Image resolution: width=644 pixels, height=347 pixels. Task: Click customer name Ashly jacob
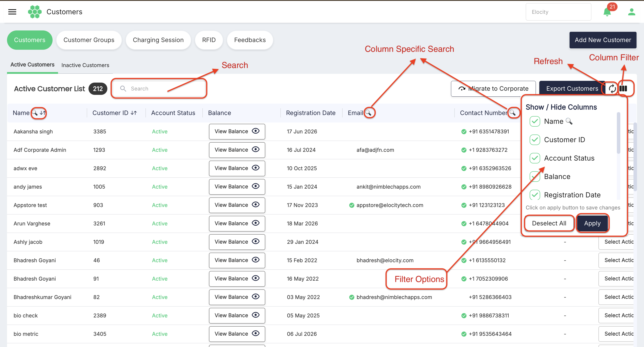28,242
